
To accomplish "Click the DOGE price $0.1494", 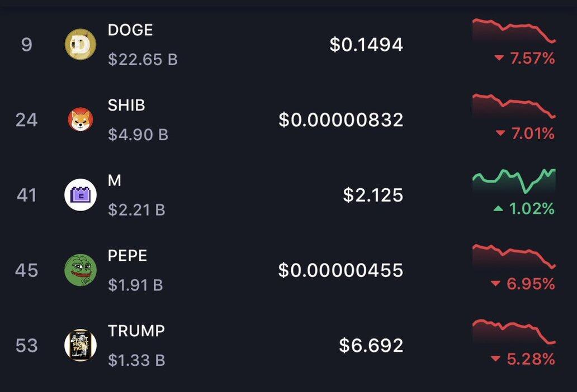I will point(366,45).
